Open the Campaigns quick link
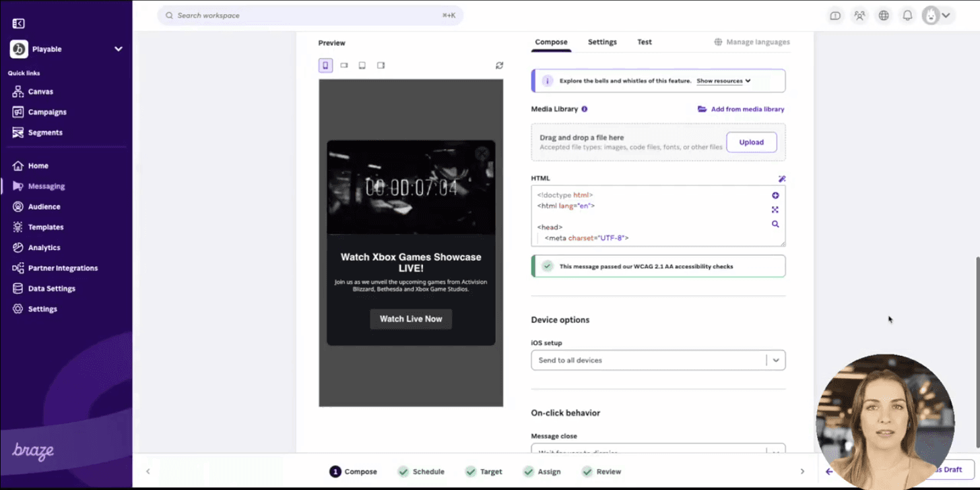Screen dimensions: 980x490 (39, 112)
